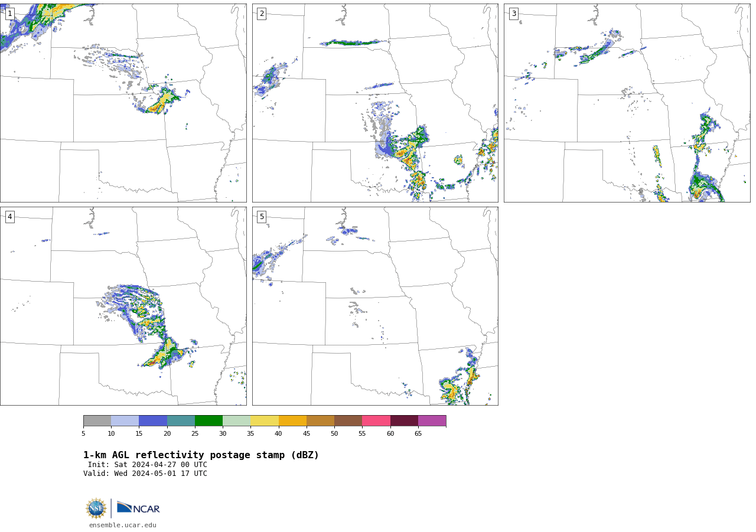The image size is (756, 532).
Task: Click the tan 45-50 dBZ swatch
Action: (x=320, y=421)
